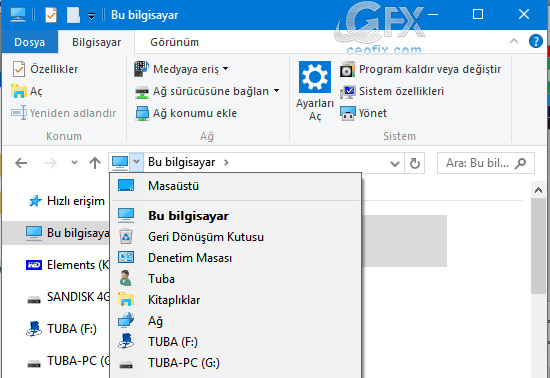Open recent locations dropdown next to forward
This screenshot has width=550, height=378.
pos(74,162)
